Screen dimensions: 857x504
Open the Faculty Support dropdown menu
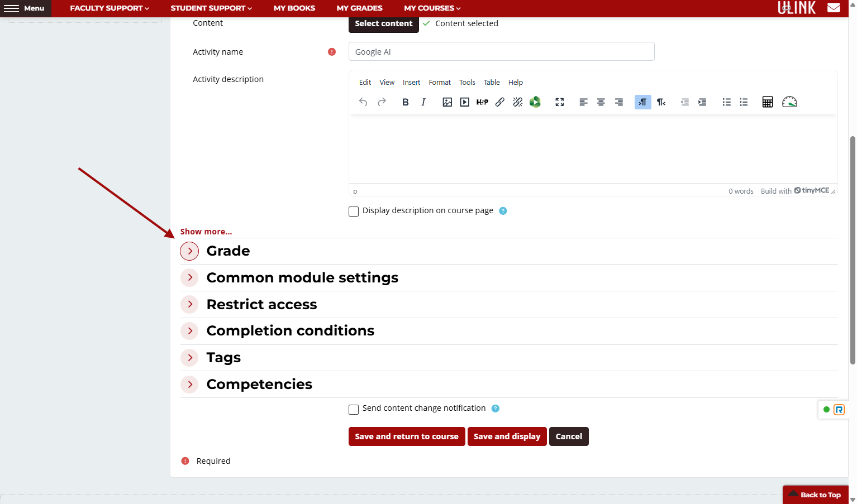tap(109, 8)
